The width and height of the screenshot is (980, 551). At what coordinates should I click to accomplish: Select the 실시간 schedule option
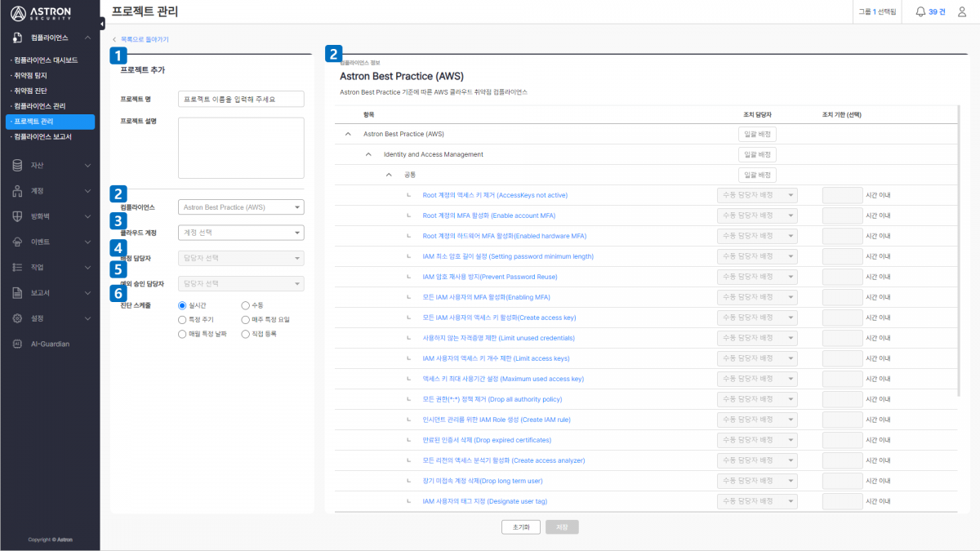(182, 305)
